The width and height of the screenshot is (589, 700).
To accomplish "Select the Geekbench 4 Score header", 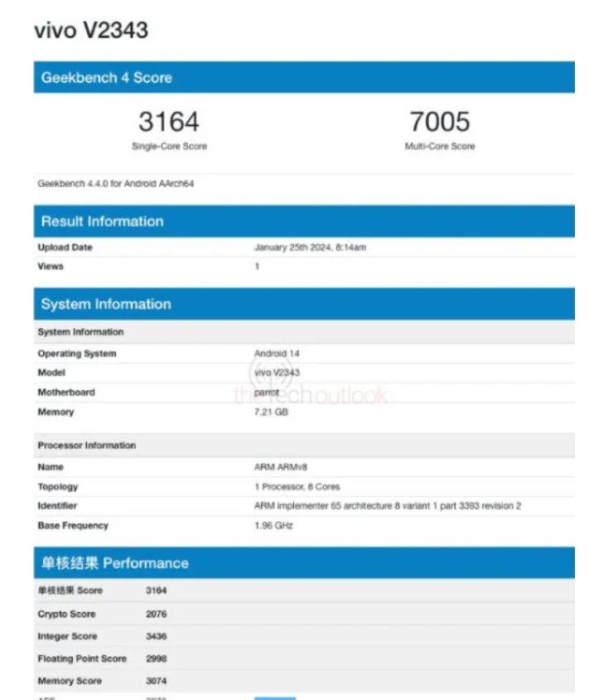I will pyautogui.click(x=304, y=77).
